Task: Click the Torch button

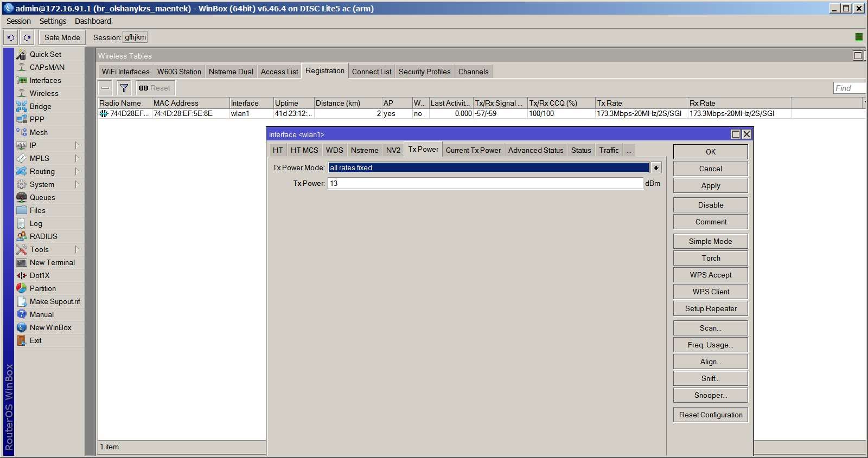Action: tap(711, 258)
